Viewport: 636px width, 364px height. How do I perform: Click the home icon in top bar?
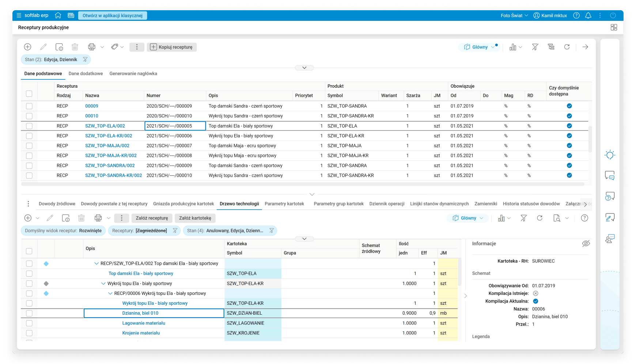(x=58, y=15)
